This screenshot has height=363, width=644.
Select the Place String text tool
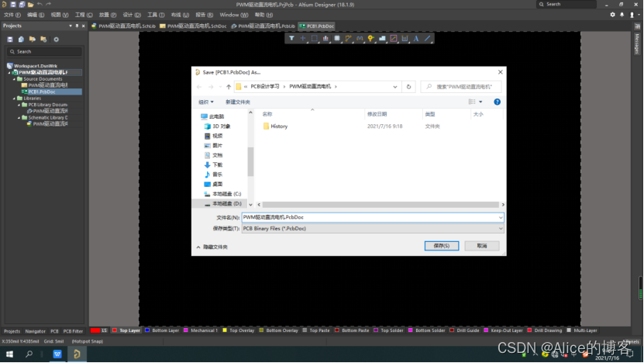coord(416,38)
